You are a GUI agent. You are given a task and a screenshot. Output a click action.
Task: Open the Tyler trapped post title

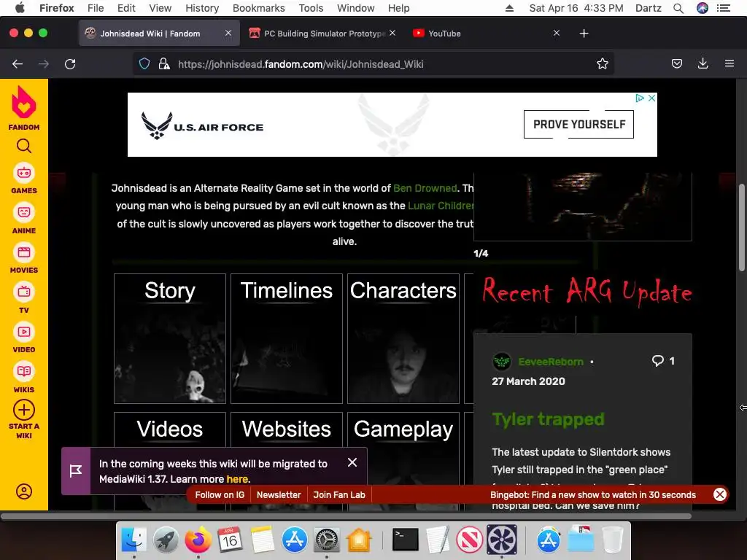(548, 419)
